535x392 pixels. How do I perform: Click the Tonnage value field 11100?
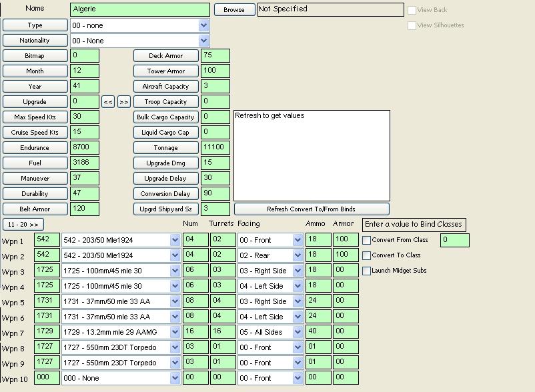tap(215, 147)
